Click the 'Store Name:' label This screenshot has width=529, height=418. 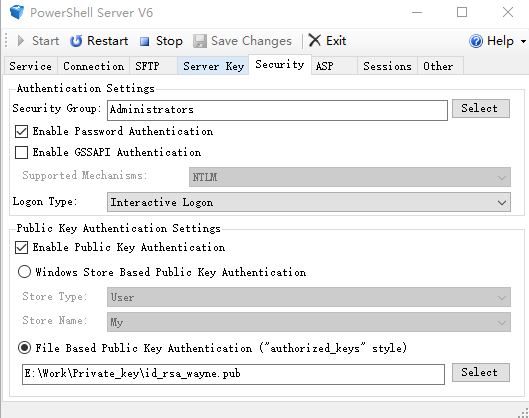[55, 321]
